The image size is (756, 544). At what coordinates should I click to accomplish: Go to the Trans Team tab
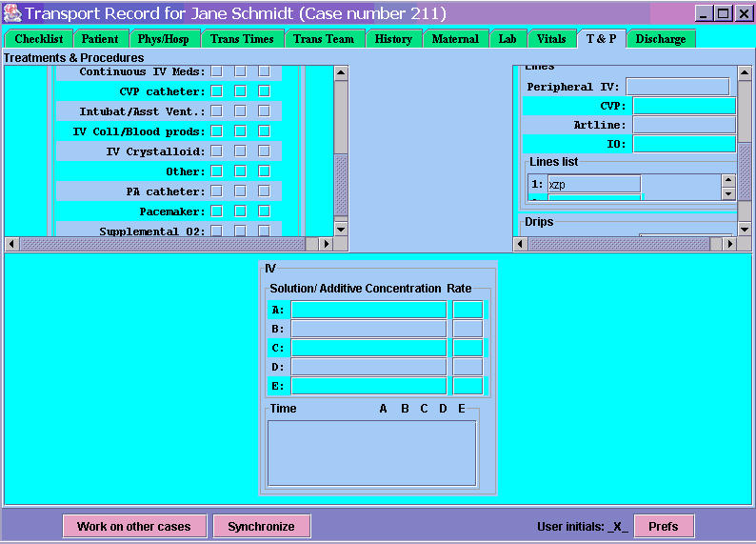(x=322, y=39)
